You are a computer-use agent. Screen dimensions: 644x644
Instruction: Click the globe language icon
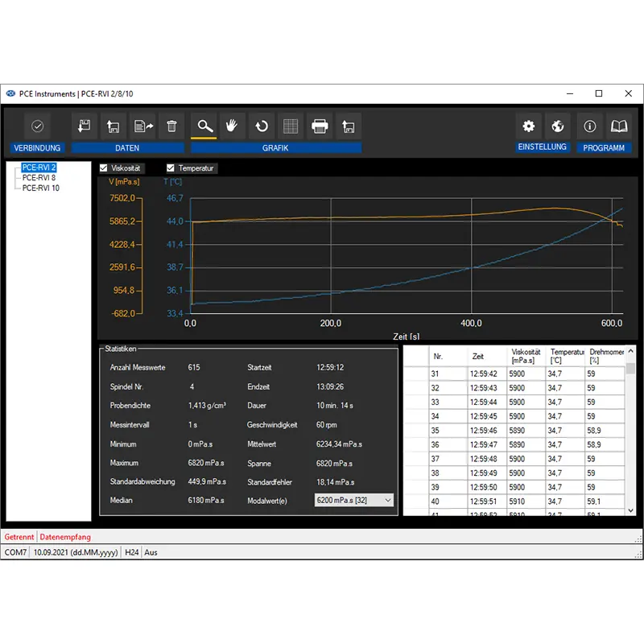click(x=556, y=126)
